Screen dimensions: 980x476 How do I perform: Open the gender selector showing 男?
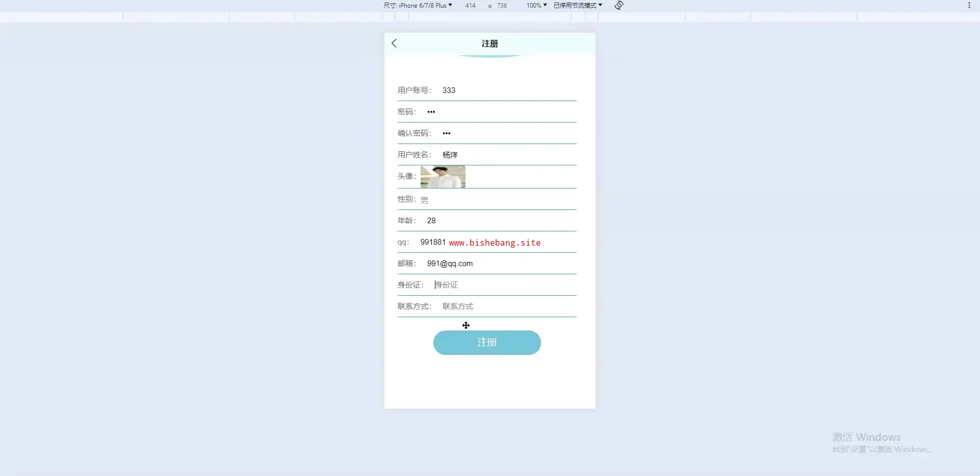tap(498, 200)
